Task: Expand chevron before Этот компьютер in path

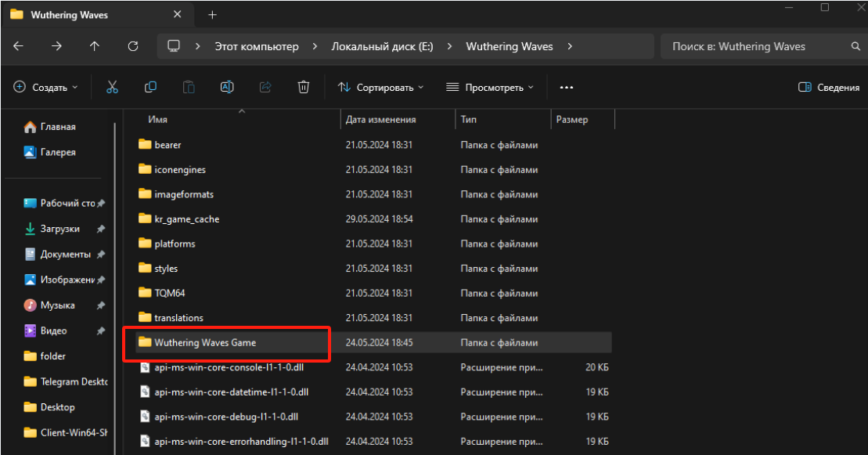Action: coord(197,46)
